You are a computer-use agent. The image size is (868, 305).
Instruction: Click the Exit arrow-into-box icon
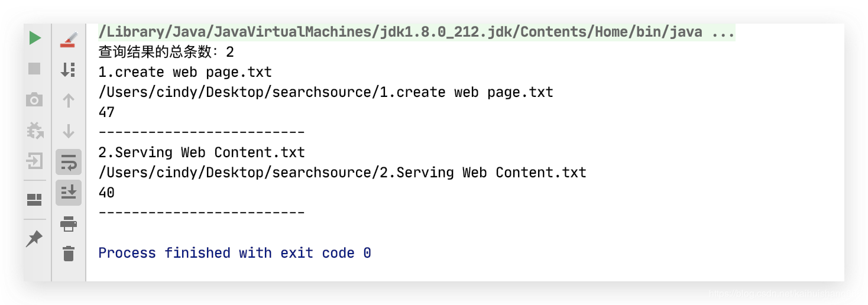click(35, 160)
